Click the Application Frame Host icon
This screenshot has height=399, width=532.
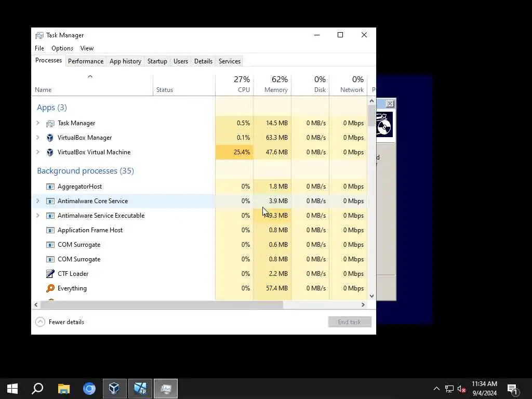click(x=50, y=230)
